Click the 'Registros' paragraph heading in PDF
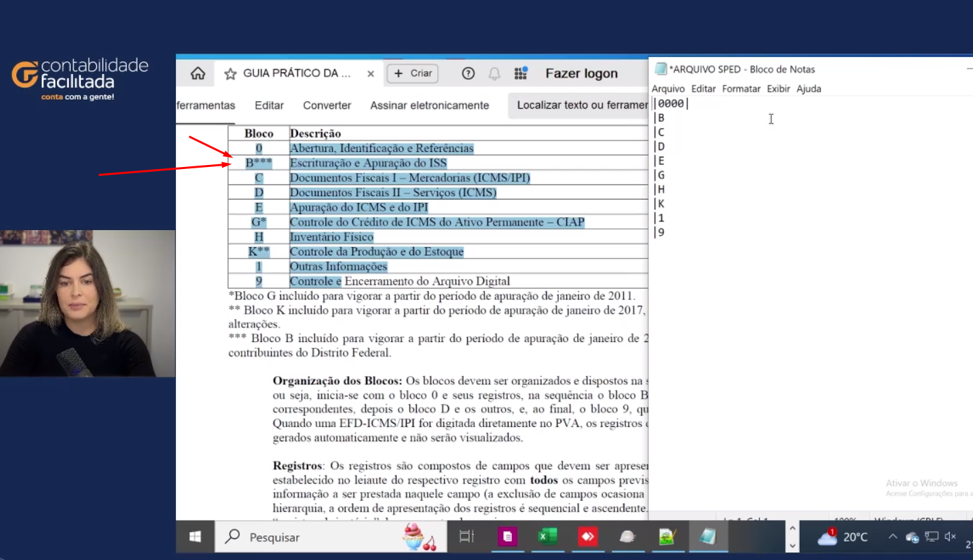Image resolution: width=973 pixels, height=560 pixels. (x=299, y=466)
